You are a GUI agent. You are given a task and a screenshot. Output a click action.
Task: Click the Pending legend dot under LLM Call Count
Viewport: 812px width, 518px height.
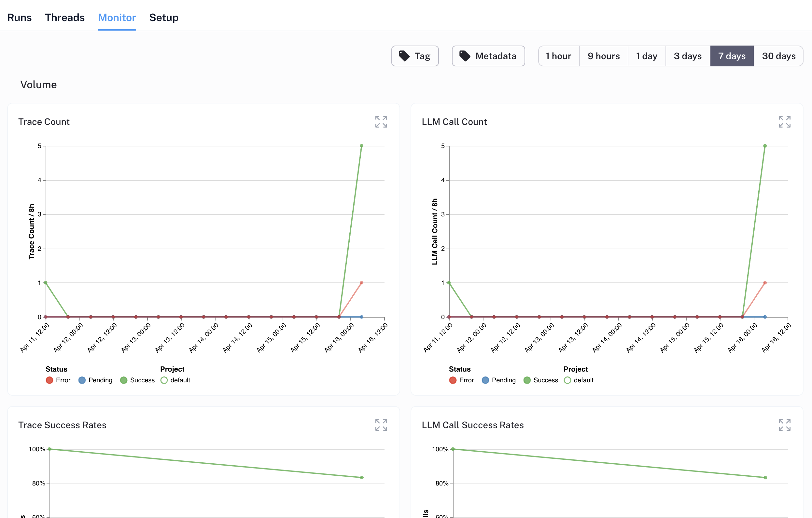coord(485,380)
